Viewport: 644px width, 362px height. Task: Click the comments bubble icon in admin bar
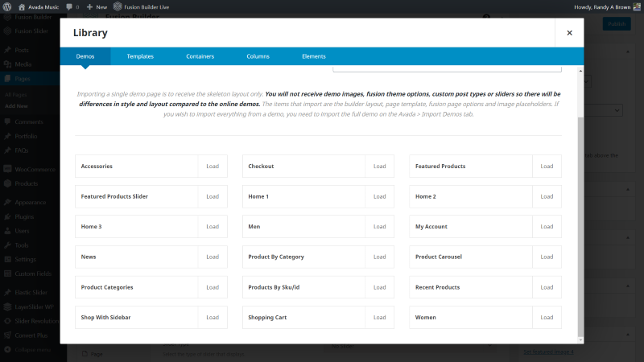click(69, 7)
